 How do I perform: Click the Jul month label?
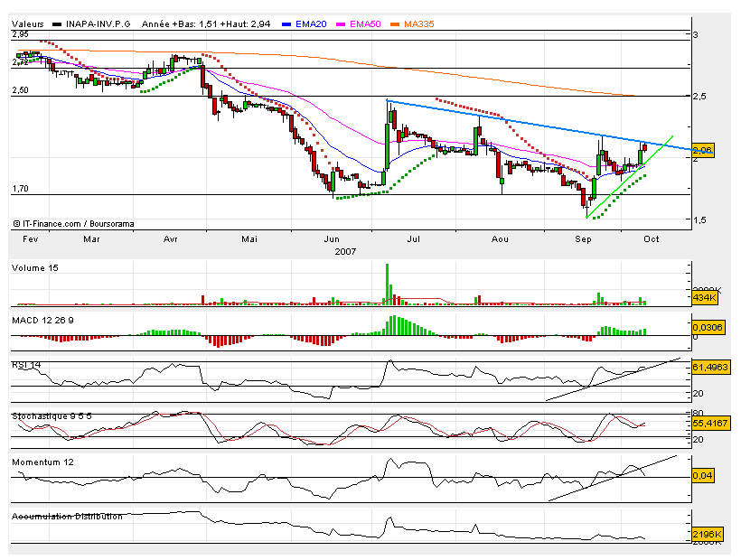point(414,239)
